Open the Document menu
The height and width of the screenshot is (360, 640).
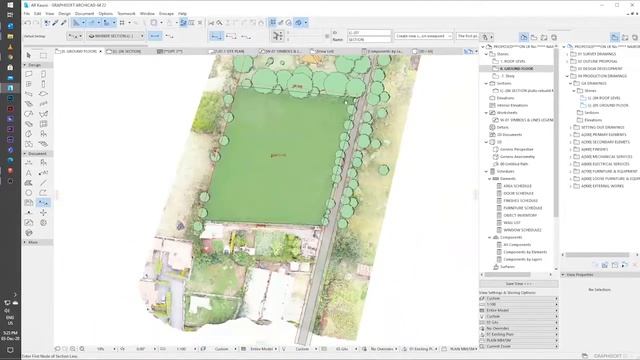[x=84, y=13]
